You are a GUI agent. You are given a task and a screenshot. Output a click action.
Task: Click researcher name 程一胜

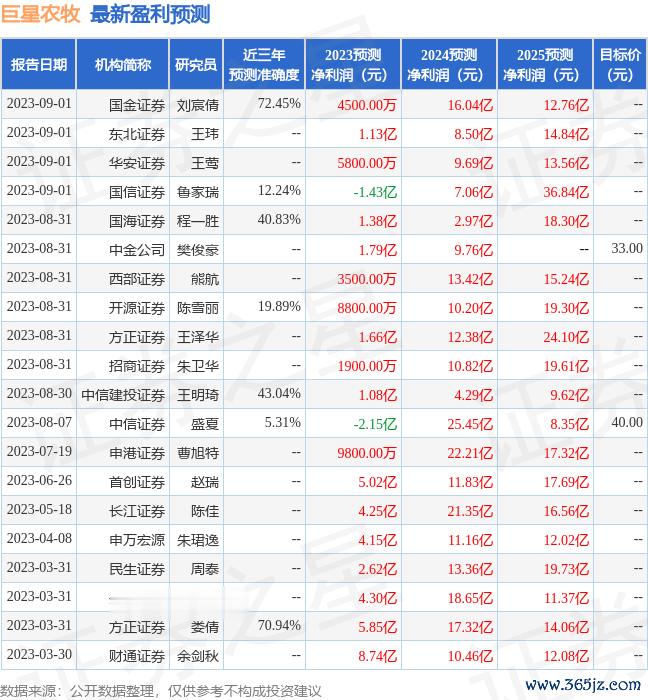coord(198,221)
